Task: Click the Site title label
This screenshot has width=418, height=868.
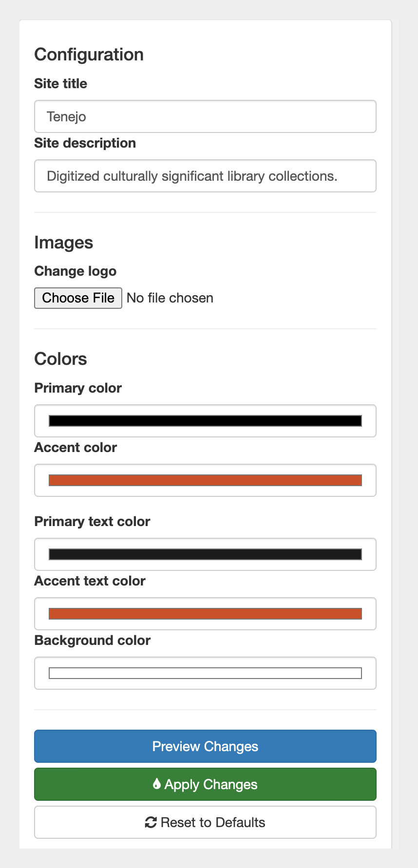Action: pyautogui.click(x=60, y=84)
